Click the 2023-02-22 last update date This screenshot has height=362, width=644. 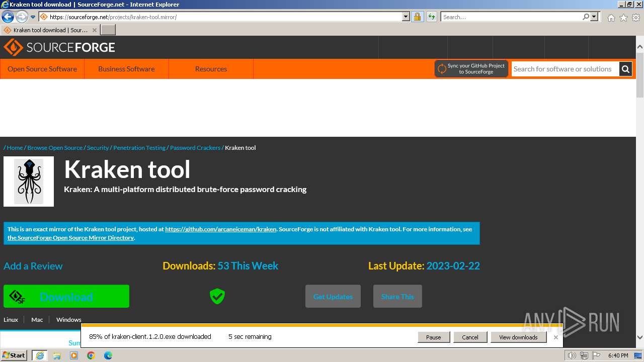tap(453, 266)
